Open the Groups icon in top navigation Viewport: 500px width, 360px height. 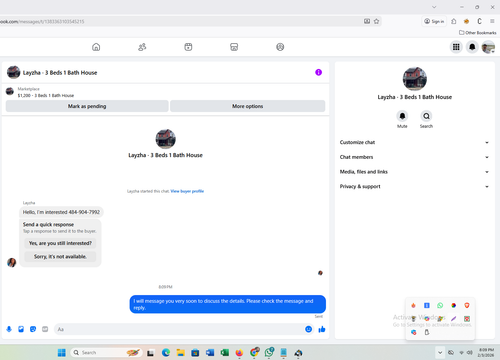tap(280, 47)
